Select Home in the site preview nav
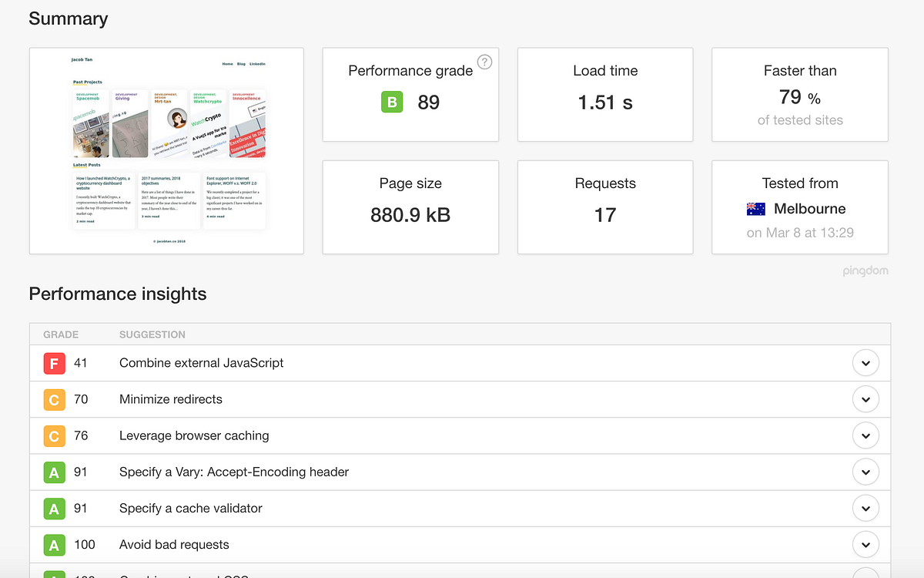The image size is (924, 578). [x=228, y=64]
